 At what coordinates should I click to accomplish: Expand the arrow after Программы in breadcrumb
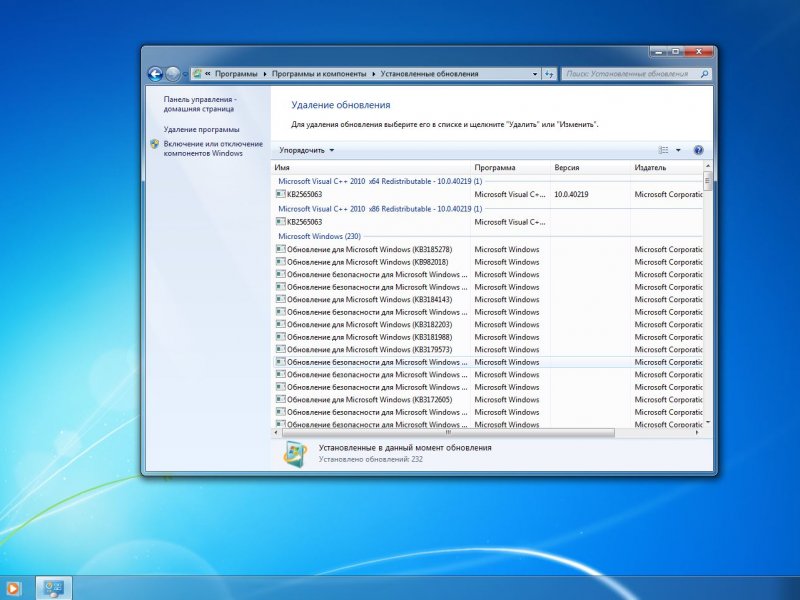265,74
